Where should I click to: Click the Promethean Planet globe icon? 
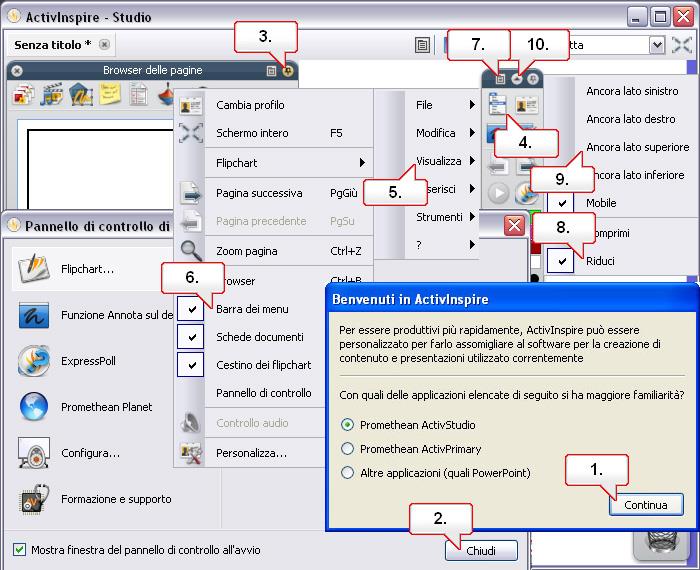[x=34, y=407]
